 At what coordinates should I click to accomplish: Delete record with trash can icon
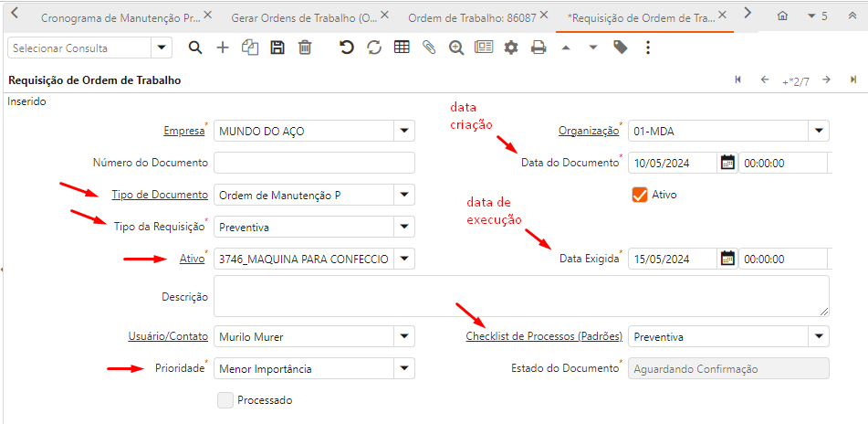click(305, 48)
